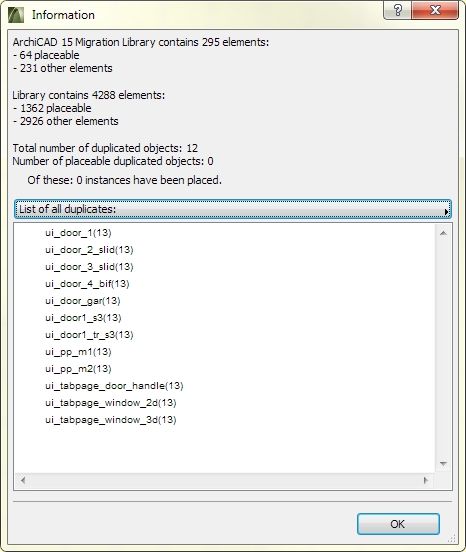Click 'Library contains 4288 elements' text
466x552 pixels.
[x=88, y=95]
